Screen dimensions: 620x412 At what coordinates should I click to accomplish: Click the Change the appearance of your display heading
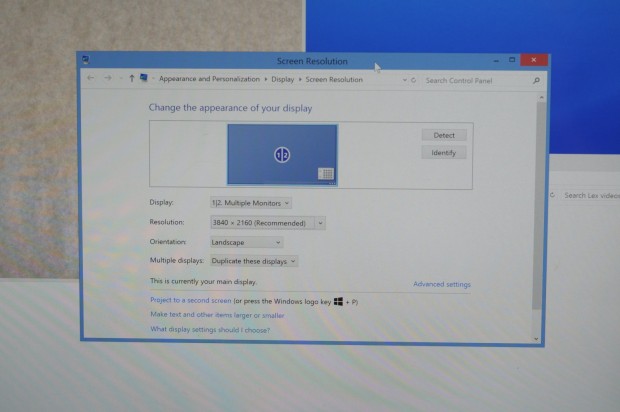[231, 108]
